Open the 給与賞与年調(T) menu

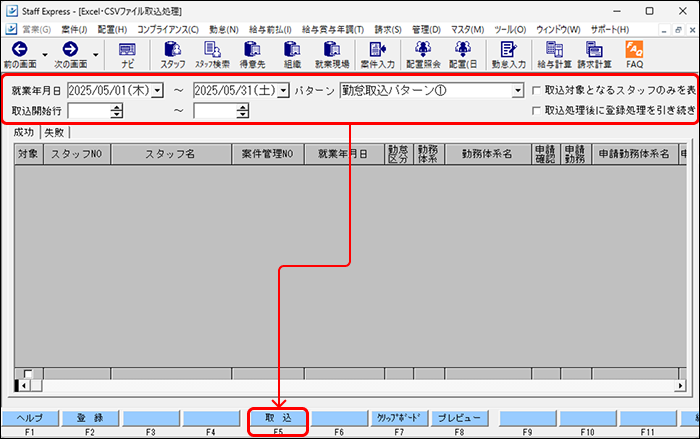333,29
